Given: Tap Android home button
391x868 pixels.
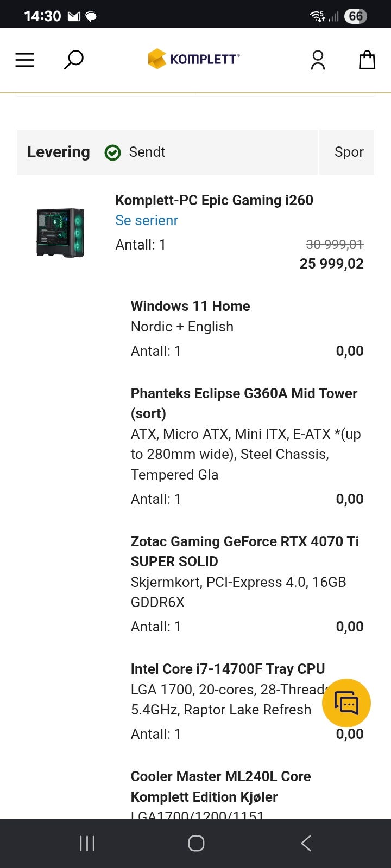Looking at the screenshot, I should coord(196,843).
